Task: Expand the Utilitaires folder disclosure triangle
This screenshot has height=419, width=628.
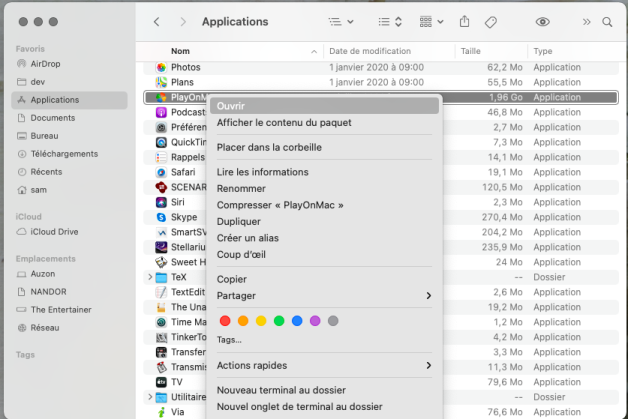Action: click(x=150, y=397)
